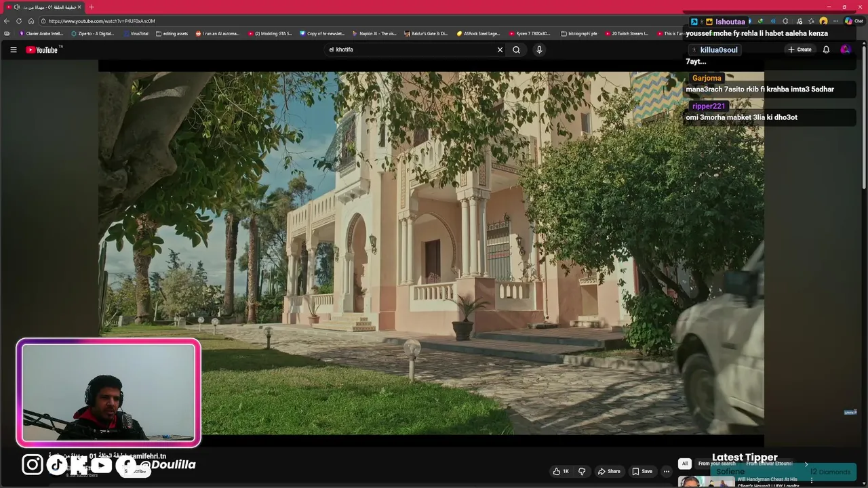
Task: Click the video player to pause
Action: (431, 253)
